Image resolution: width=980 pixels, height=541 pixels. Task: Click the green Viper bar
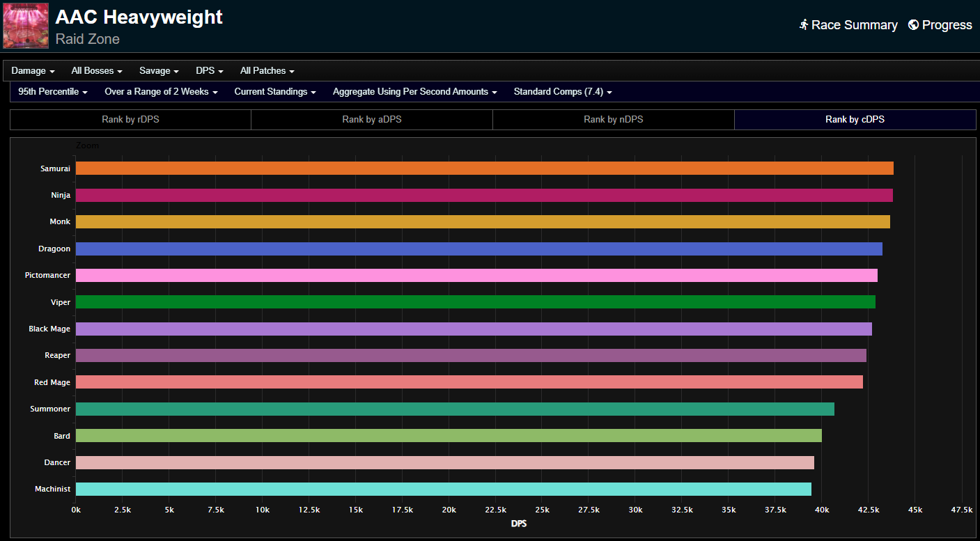(476, 301)
